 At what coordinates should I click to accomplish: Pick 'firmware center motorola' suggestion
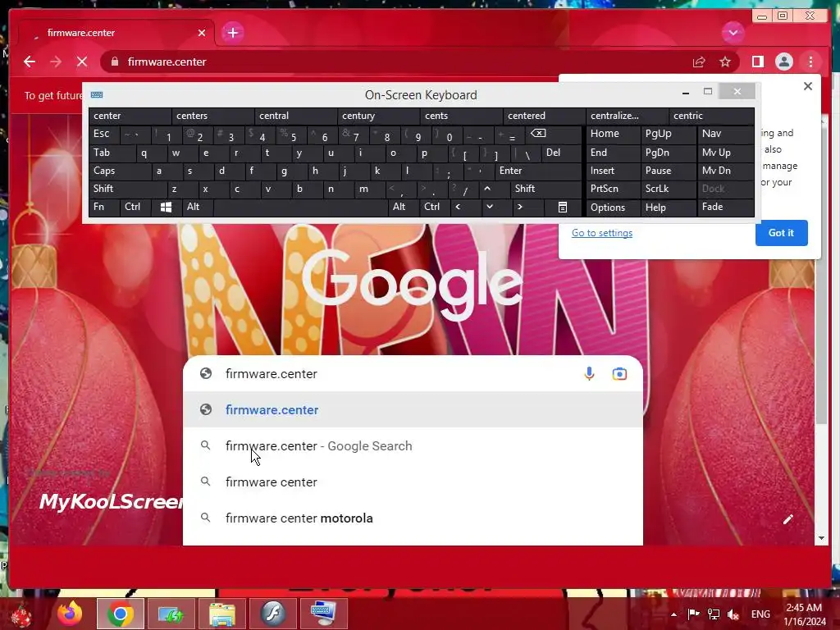click(413, 518)
